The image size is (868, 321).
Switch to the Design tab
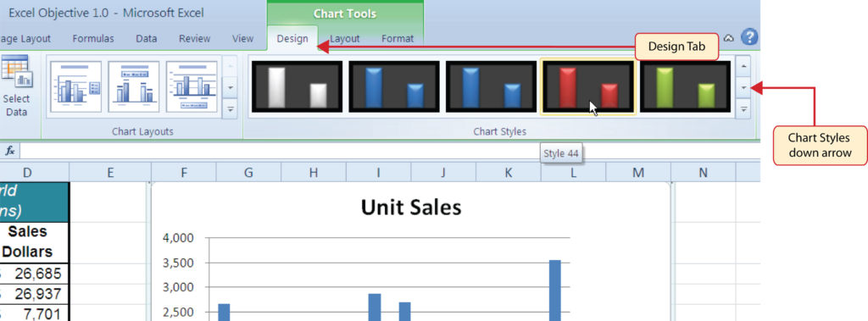pyautogui.click(x=292, y=39)
